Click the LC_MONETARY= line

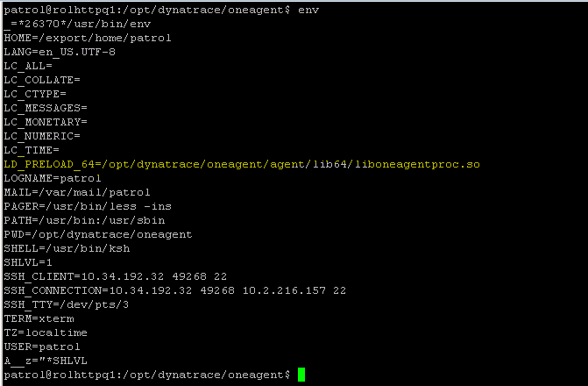click(x=46, y=122)
